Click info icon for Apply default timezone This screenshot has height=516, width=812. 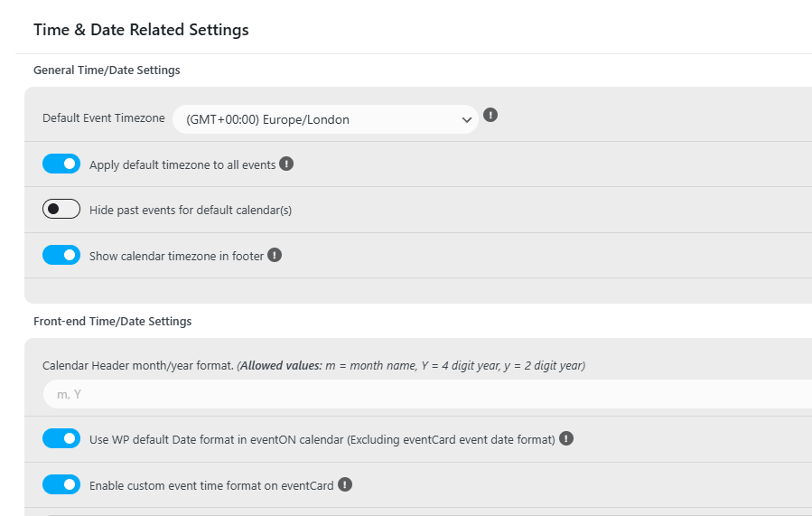tap(286, 164)
